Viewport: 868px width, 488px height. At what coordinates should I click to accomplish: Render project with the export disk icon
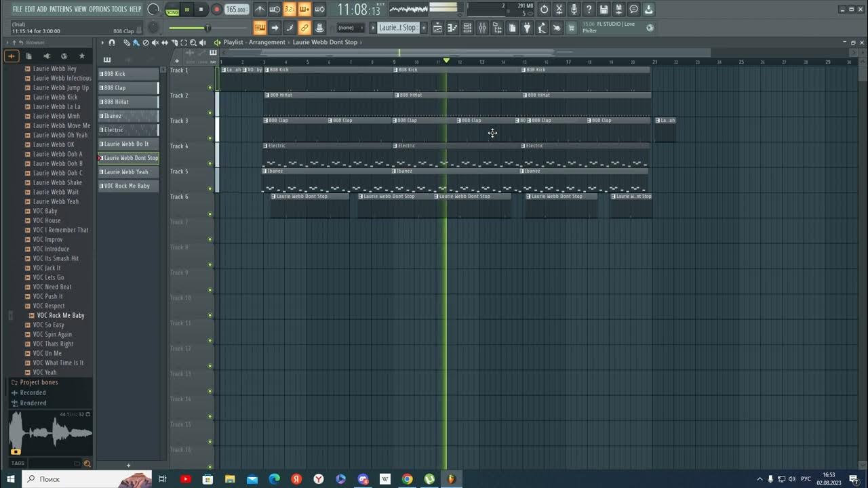tap(618, 9)
